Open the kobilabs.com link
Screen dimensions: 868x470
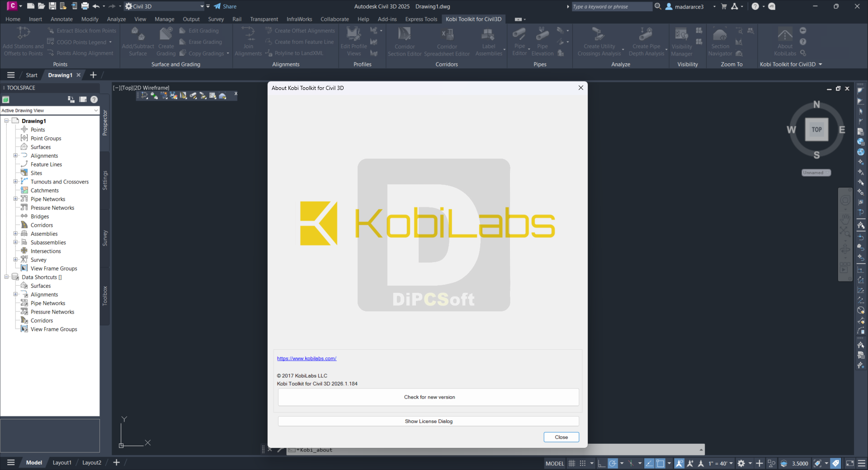click(307, 358)
